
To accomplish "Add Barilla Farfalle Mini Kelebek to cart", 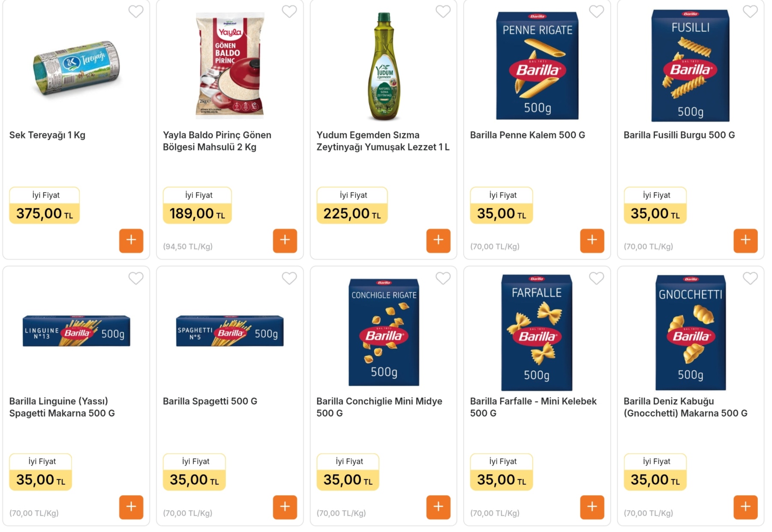I will click(592, 507).
